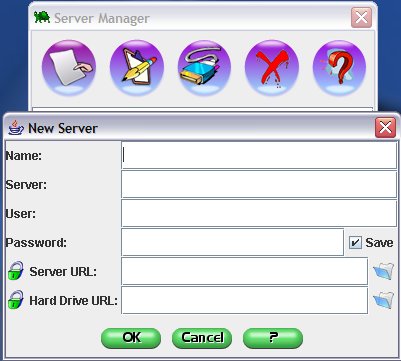Screen dimensions: 401x361
Task: Select the User input field
Action: point(259,213)
